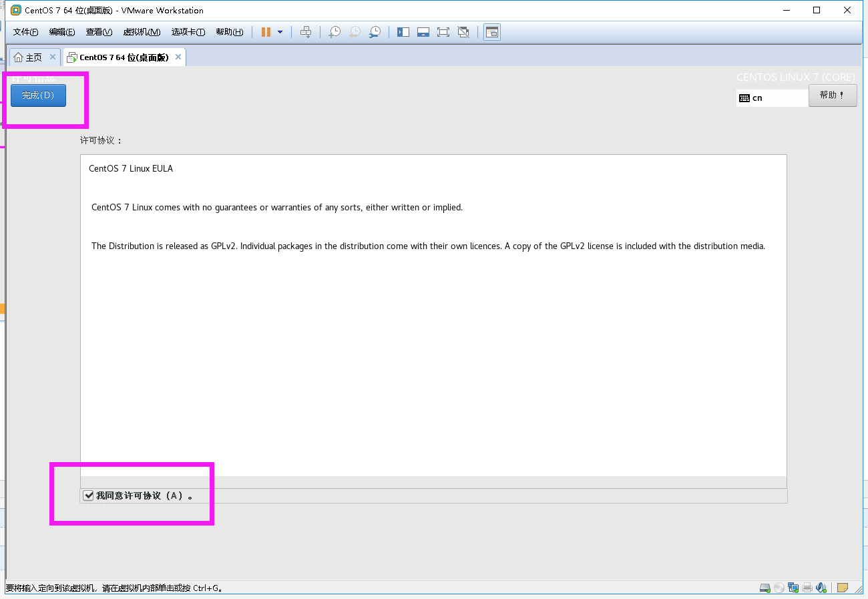Open the 文件(F) menu
Viewport: 868px width, 599px height.
tap(26, 32)
